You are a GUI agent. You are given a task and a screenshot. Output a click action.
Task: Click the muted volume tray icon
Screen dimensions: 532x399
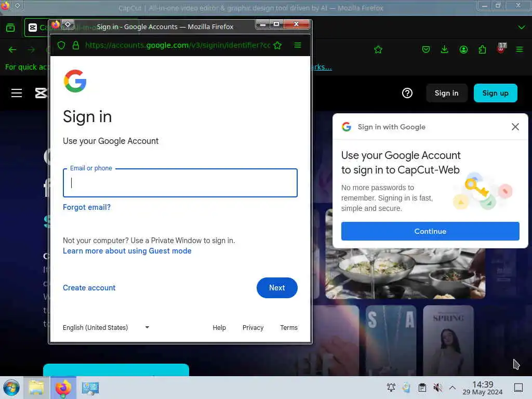[437, 388]
